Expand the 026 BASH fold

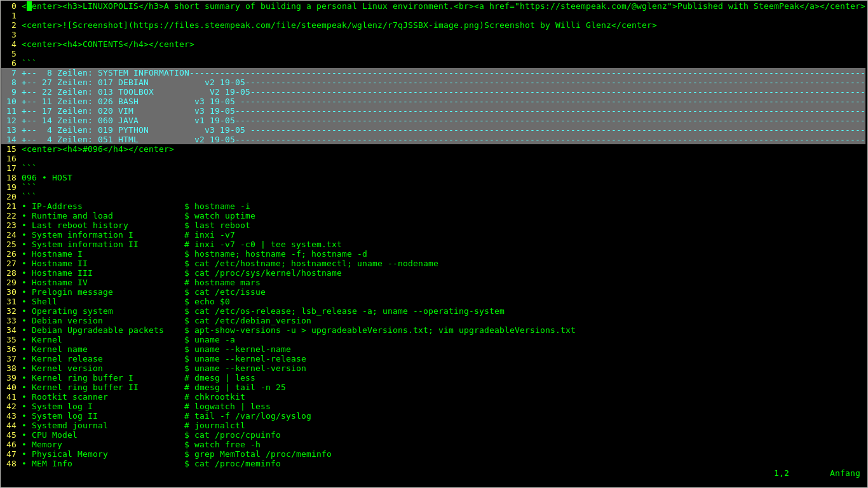point(433,102)
